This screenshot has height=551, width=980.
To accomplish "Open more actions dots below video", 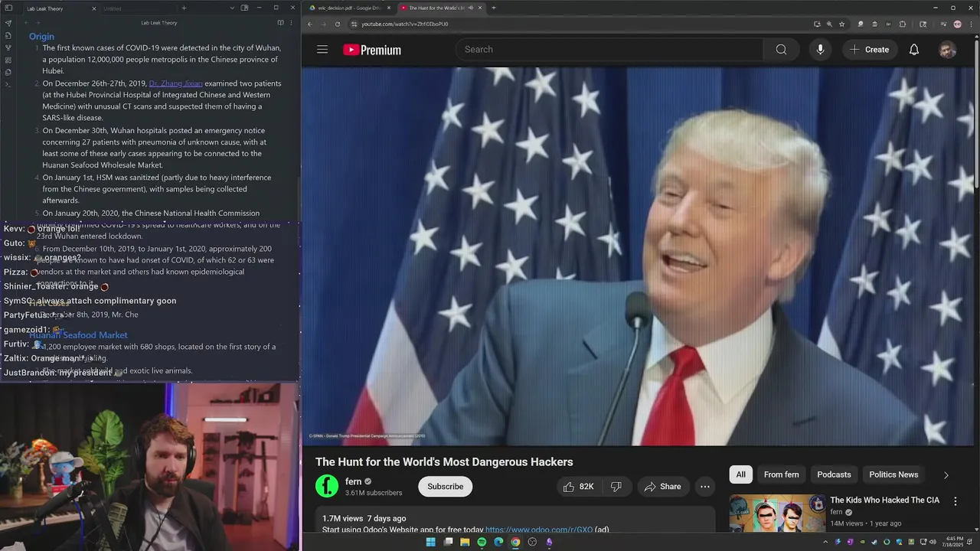I will (x=705, y=487).
